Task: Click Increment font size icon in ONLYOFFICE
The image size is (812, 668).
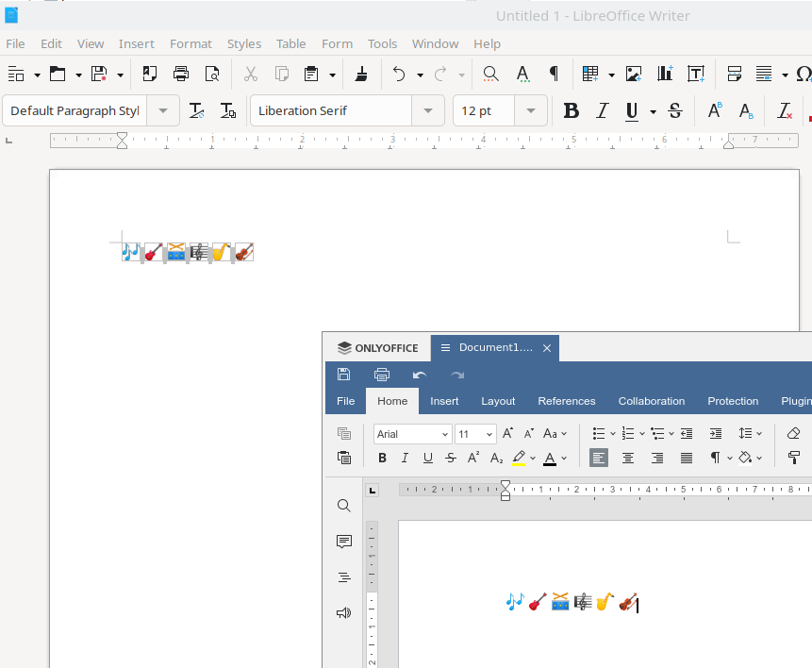Action: (508, 433)
